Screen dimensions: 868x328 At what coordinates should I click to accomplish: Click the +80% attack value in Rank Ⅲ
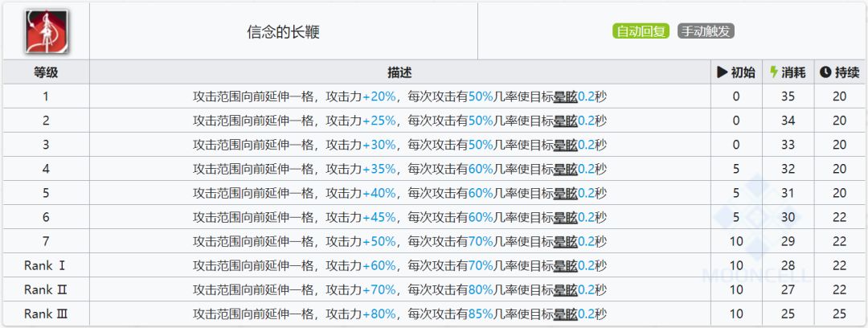pyautogui.click(x=379, y=314)
